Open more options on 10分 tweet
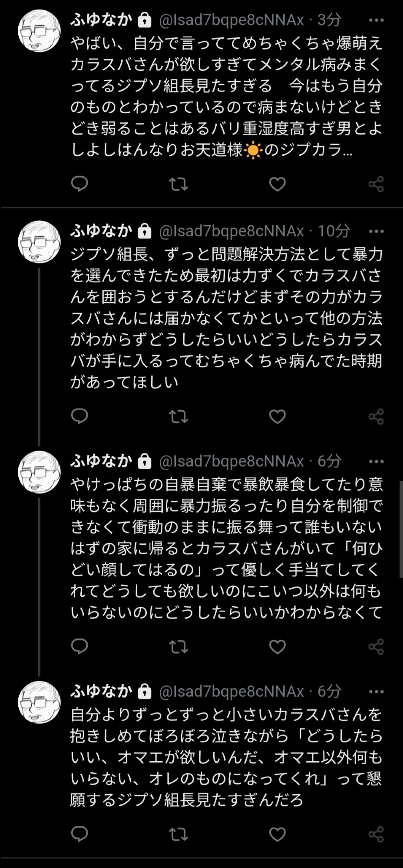Screen dimensions: 403x868 [x=376, y=231]
